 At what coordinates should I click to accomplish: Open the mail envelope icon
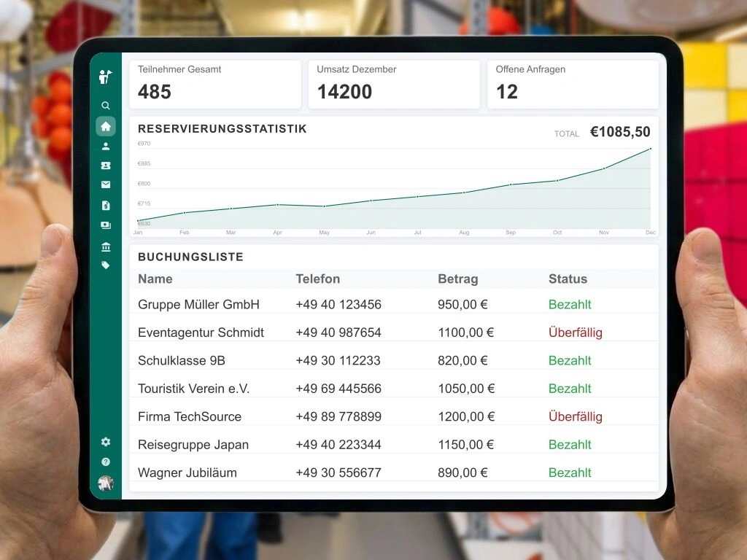106,185
